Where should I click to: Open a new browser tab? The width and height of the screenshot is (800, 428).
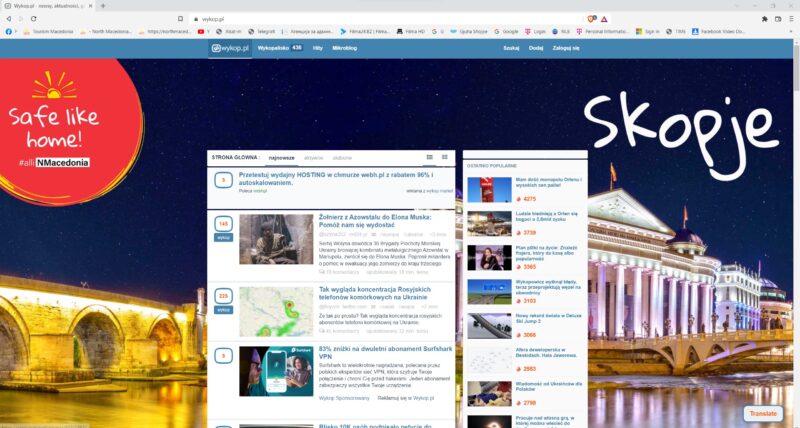103,5
